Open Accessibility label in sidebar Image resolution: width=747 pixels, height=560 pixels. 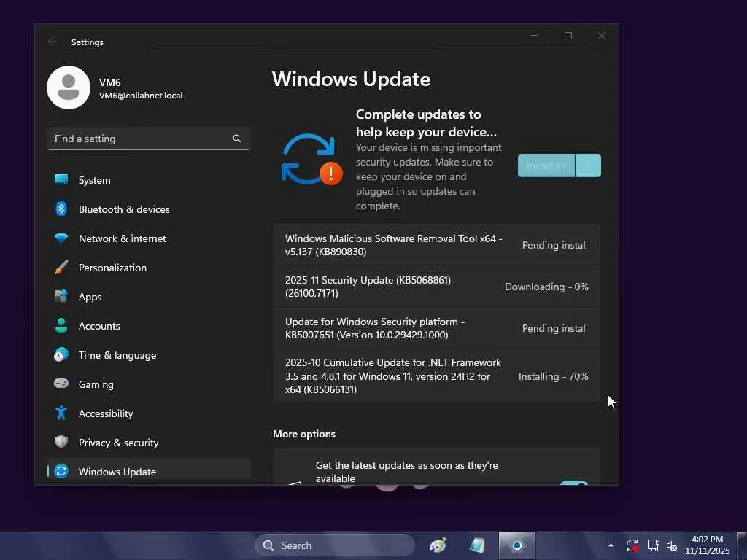(x=106, y=413)
